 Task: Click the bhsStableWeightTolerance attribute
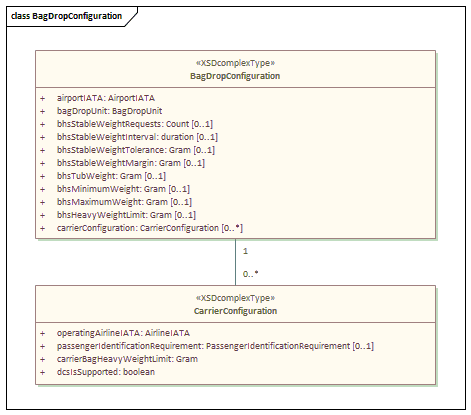point(136,150)
